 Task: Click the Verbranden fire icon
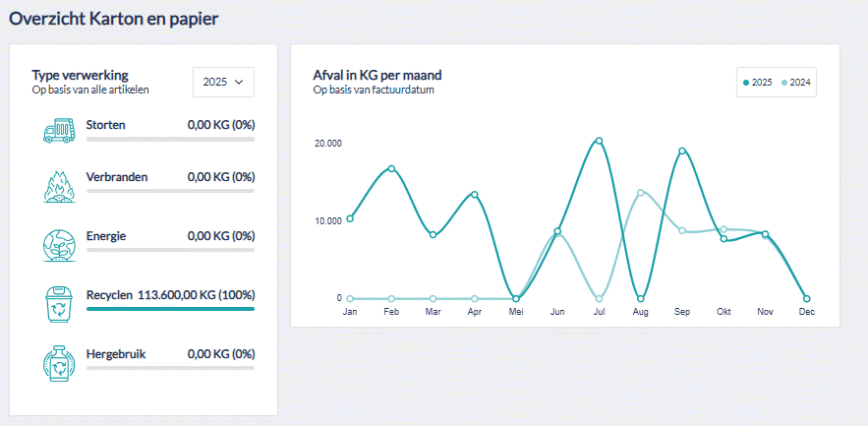(x=59, y=185)
